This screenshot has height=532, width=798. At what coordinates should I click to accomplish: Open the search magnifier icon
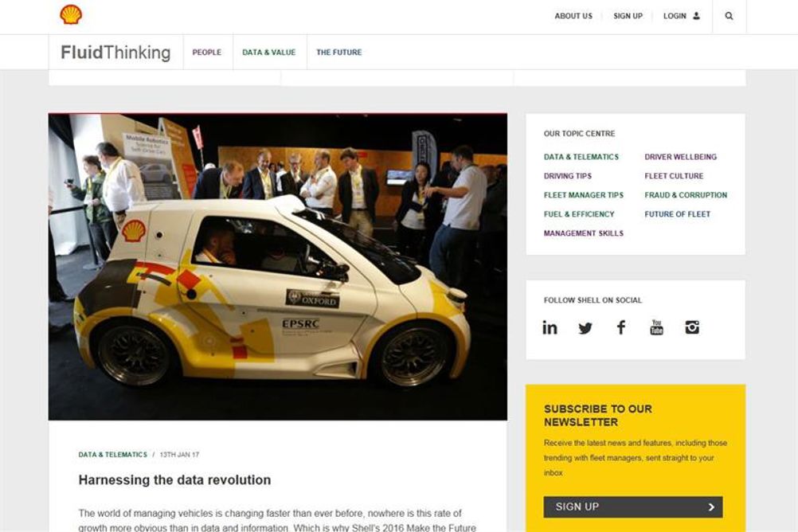(729, 16)
